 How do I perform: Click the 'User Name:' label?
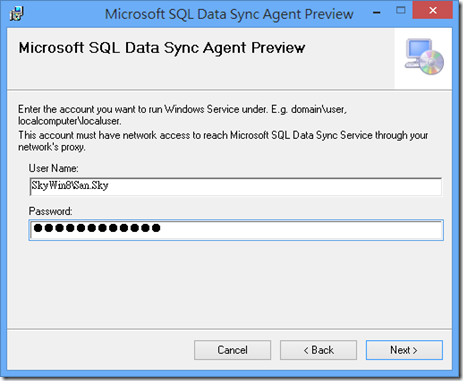pyautogui.click(x=53, y=168)
